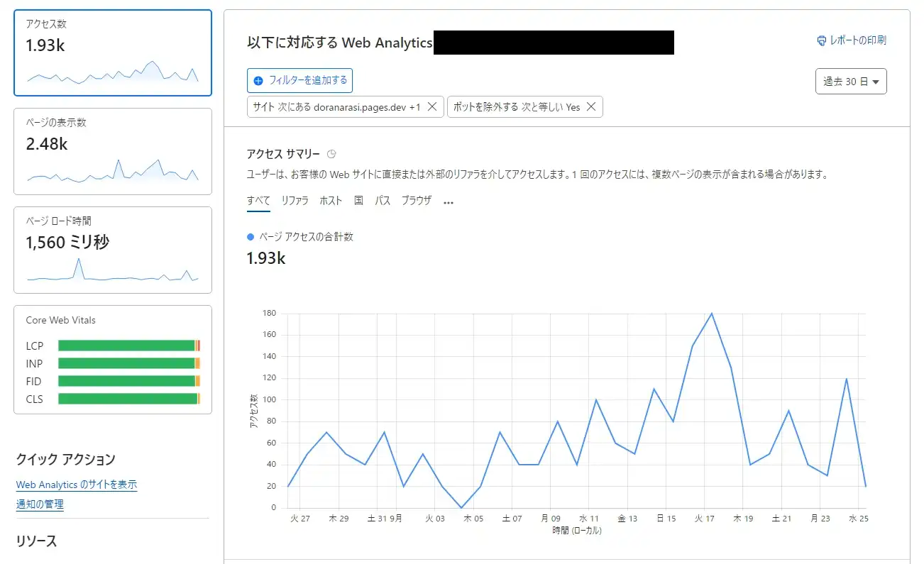This screenshot has width=924, height=564.
Task: Open the 過去 30 日 date range dropdown
Action: [851, 82]
